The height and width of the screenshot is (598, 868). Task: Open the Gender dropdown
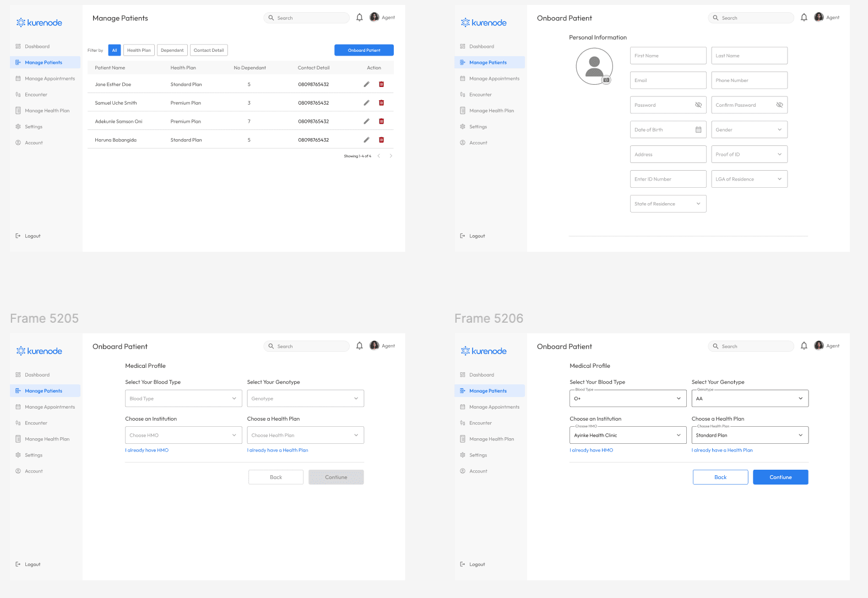pos(749,130)
